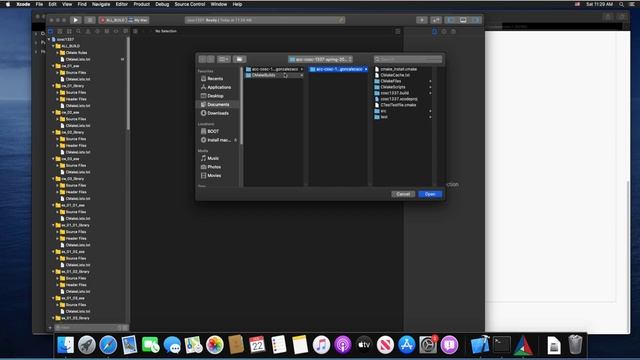Toggle the Inspectors panel visibility button
Screen dimensions: 640x360
point(476,20)
